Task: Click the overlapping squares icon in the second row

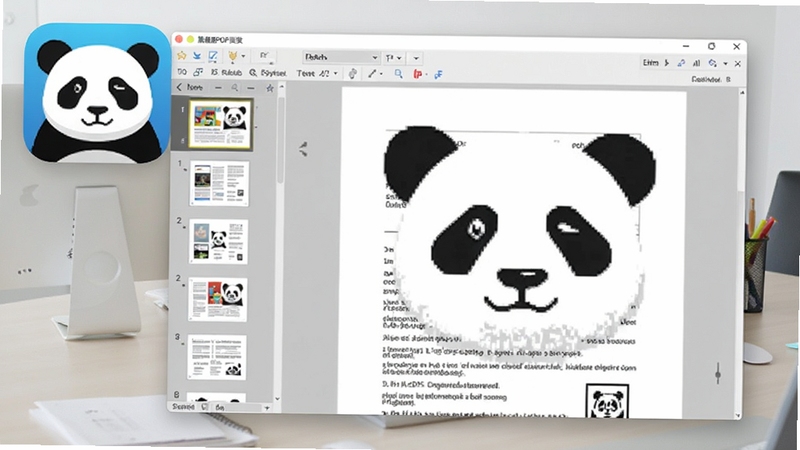Action: coord(198,72)
